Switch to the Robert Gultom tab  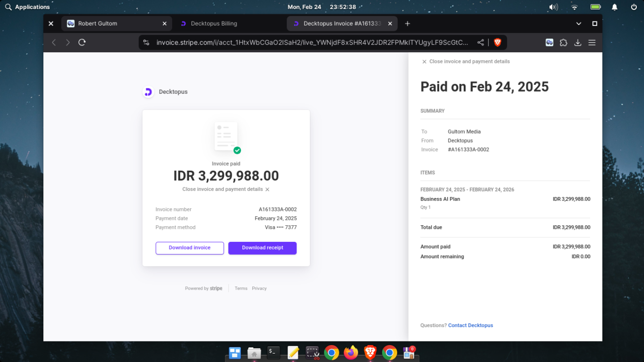pyautogui.click(x=97, y=24)
